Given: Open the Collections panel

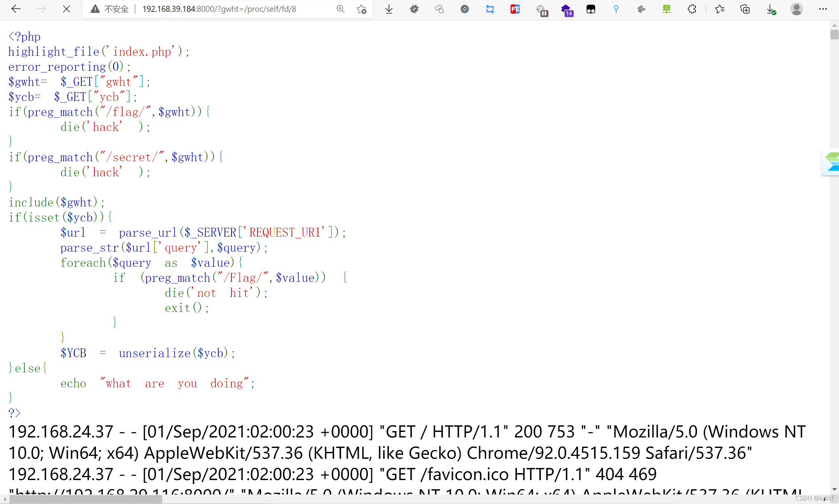Looking at the screenshot, I should point(745,9).
